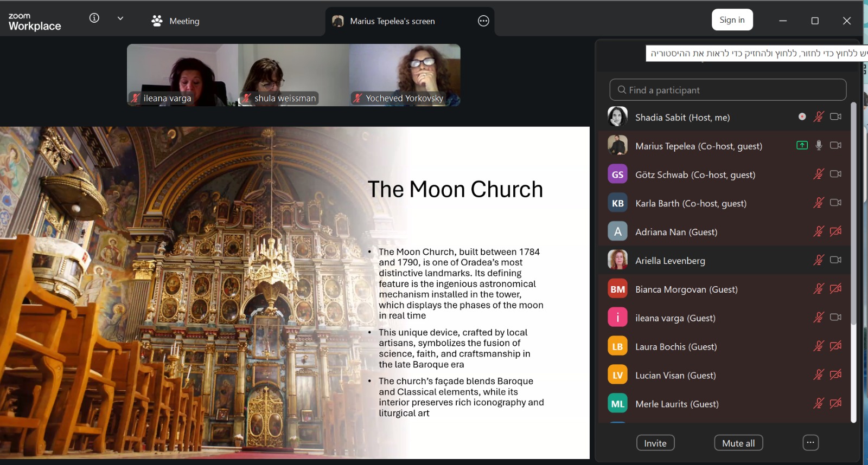Viewport: 868px width, 465px height.
Task: Click Karla Barth's muted microphone icon
Action: coord(819,203)
